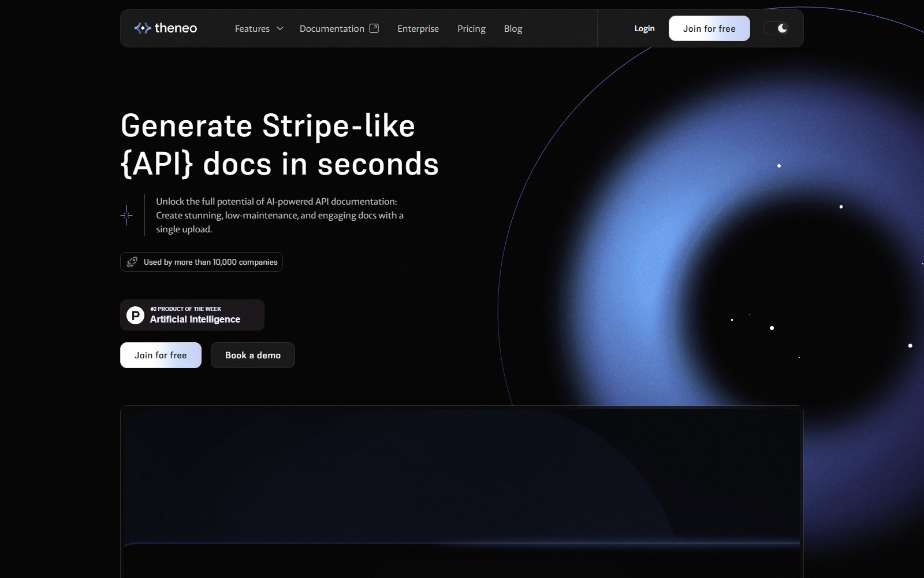
Task: Open the Pricing page
Action: pyautogui.click(x=471, y=28)
